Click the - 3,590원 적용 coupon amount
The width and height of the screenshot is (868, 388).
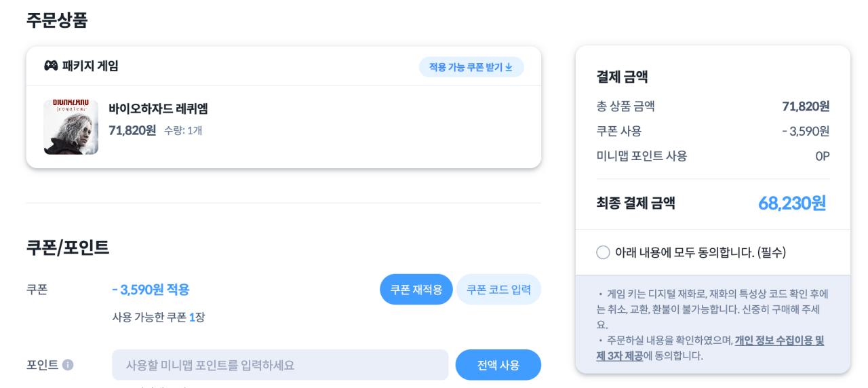click(151, 290)
